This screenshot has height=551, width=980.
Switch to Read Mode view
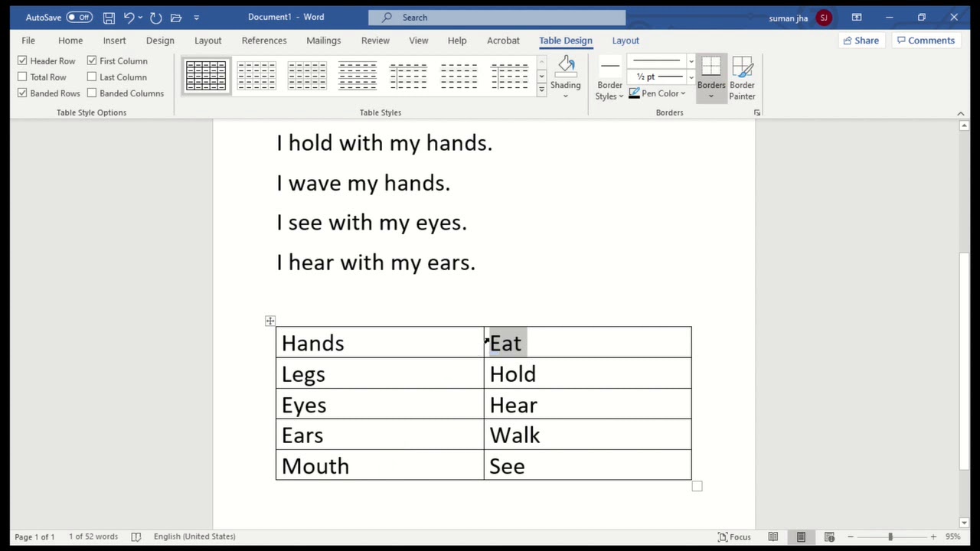coord(773,536)
